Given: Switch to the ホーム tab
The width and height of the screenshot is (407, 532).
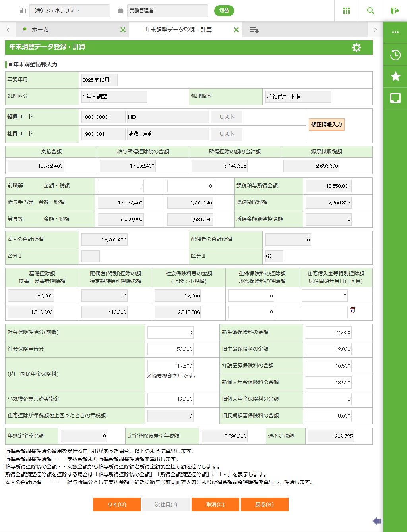Looking at the screenshot, I should (x=40, y=30).
